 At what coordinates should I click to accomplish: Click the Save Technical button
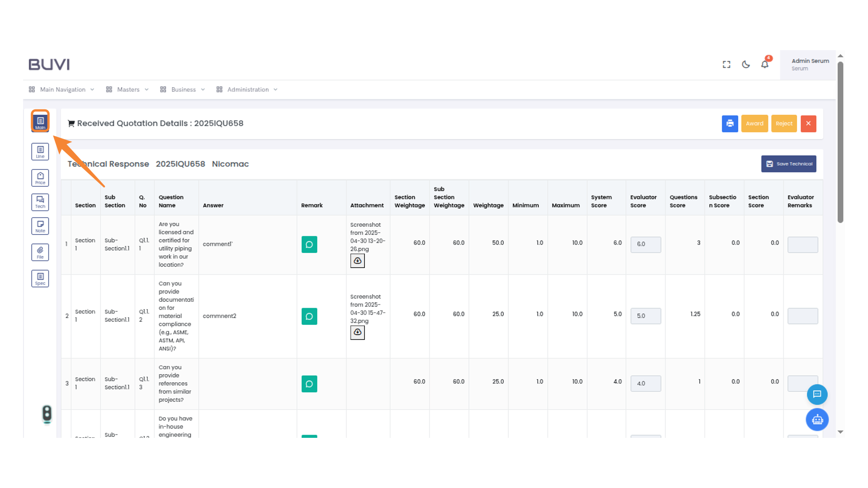(788, 164)
